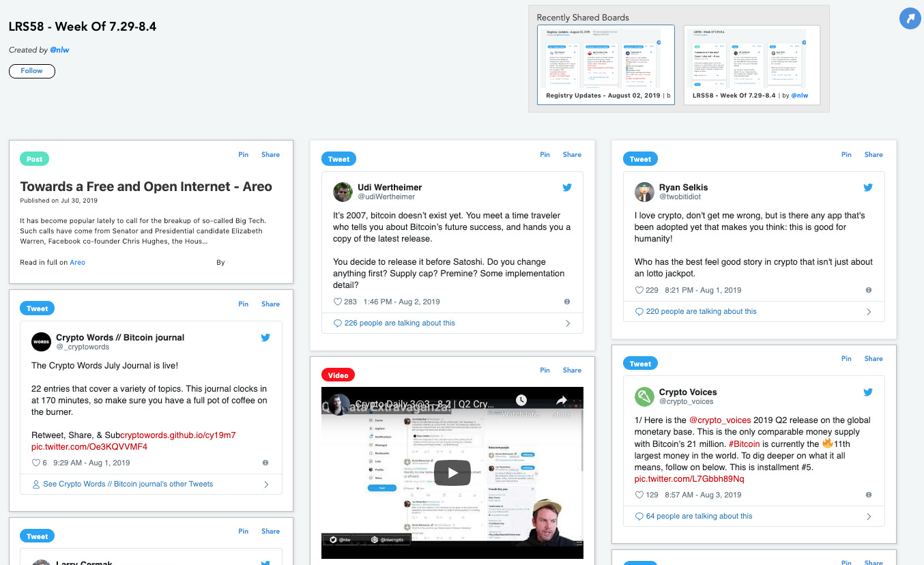
Task: Pin the Towards a Free and Open Internet post
Action: pyautogui.click(x=244, y=155)
